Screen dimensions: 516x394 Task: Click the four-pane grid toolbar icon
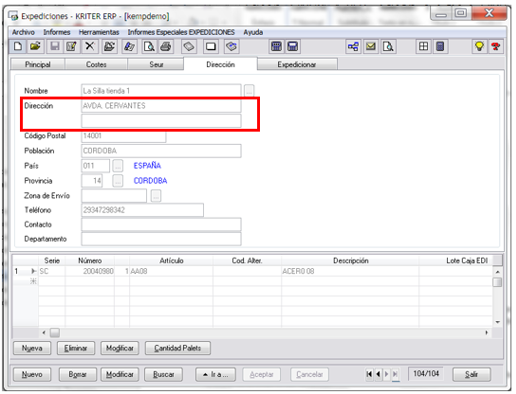pos(423,46)
